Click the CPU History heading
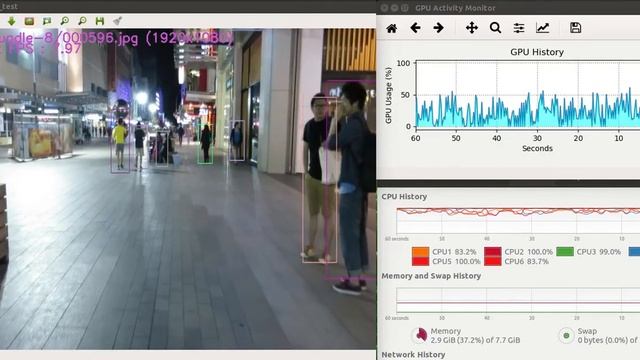The width and height of the screenshot is (640, 360). pos(404,197)
